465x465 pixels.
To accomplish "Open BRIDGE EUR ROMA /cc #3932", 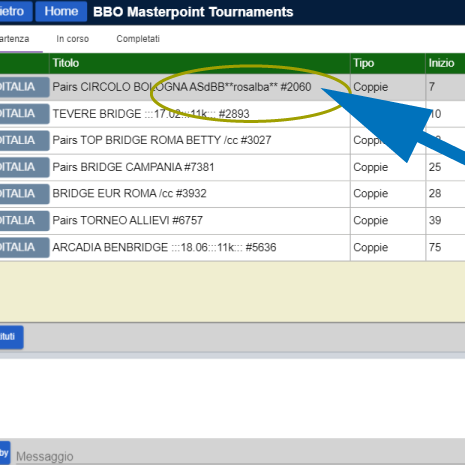I will (x=129, y=194).
